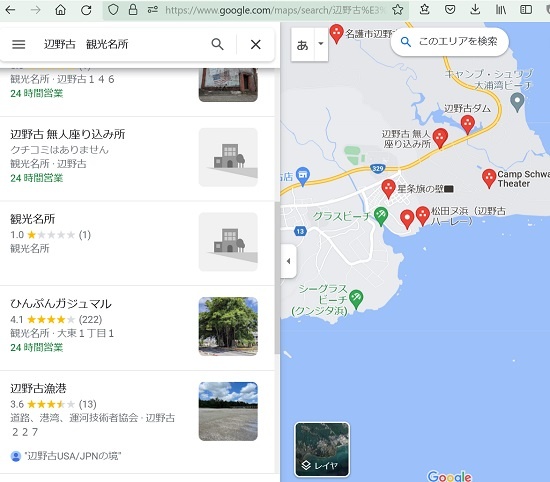
Task: Open the 辺野古漁港 listing
Action: pyautogui.click(x=137, y=422)
